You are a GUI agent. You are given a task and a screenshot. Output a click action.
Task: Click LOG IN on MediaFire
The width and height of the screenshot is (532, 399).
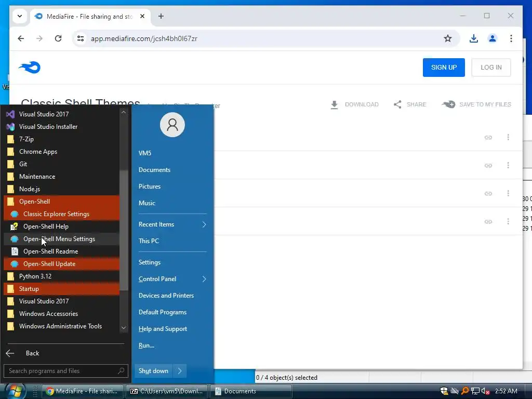click(491, 67)
